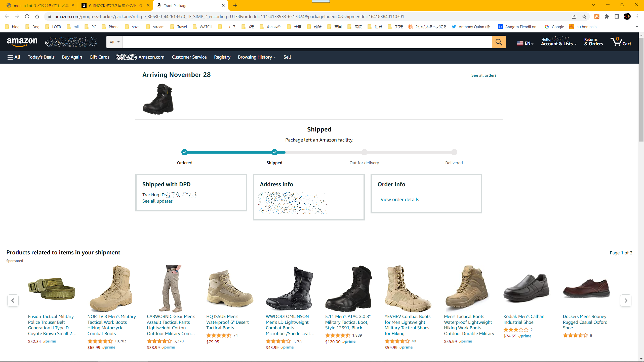
Task: Click the delivery location pin icon
Action: (x=47, y=43)
